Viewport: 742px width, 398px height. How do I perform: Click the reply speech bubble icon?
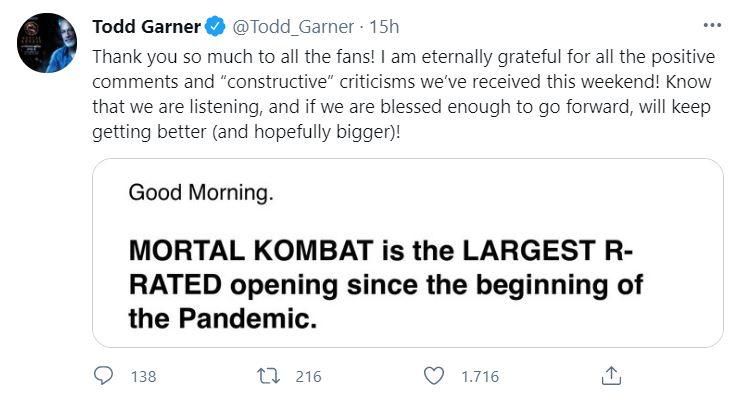coord(103,376)
